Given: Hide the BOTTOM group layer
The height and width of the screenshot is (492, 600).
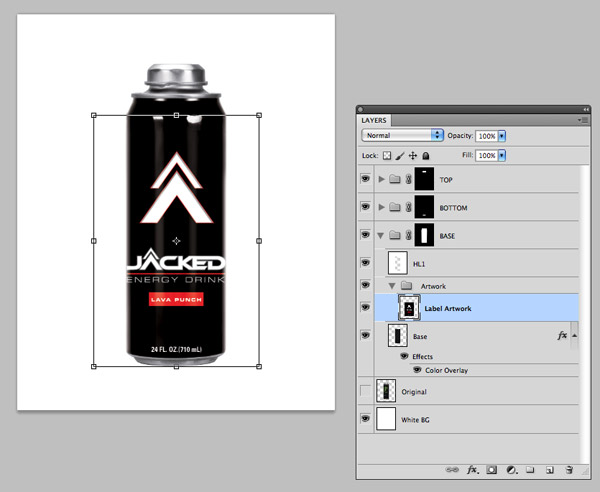Looking at the screenshot, I should 365,207.
